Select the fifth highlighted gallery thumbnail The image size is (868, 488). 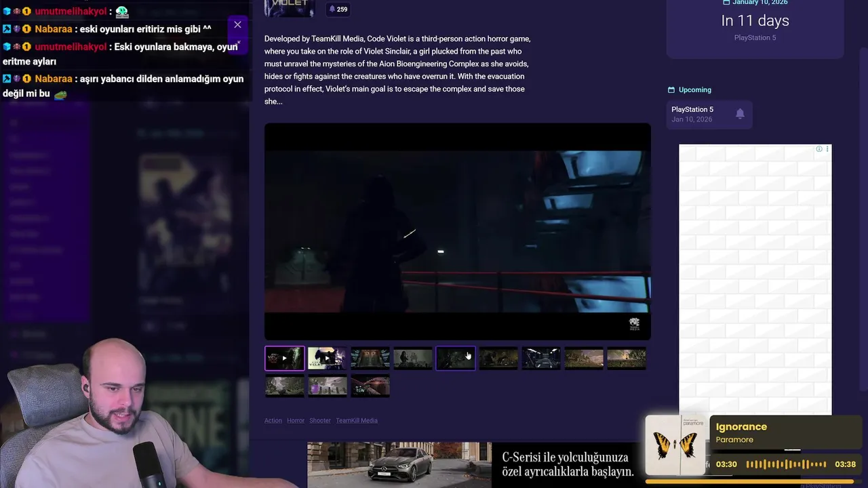click(x=455, y=358)
